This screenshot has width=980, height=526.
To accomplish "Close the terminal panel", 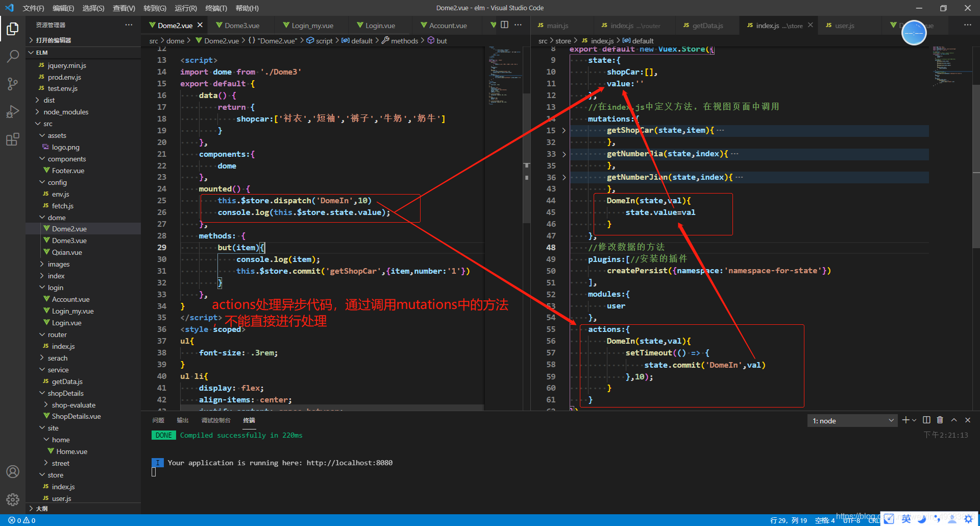I will click(x=968, y=420).
